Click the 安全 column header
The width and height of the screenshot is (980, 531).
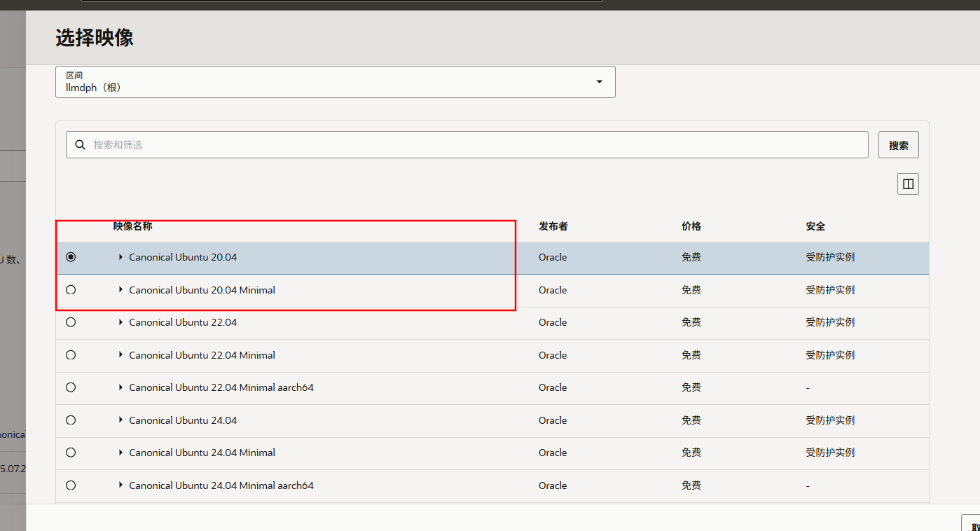816,226
